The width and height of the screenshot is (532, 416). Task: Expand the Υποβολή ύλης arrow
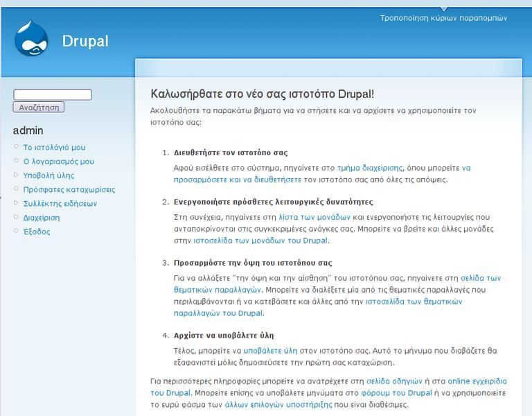click(x=16, y=175)
